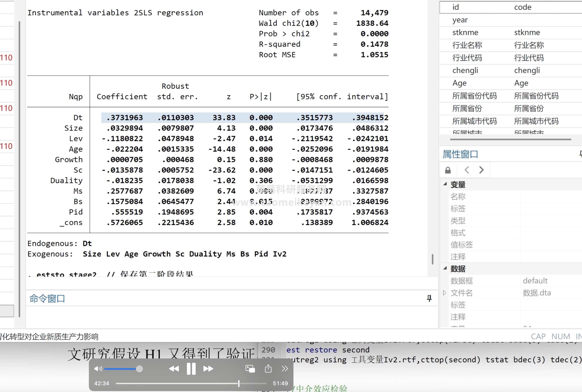Click the video timeline progress marker

[x=239, y=383]
